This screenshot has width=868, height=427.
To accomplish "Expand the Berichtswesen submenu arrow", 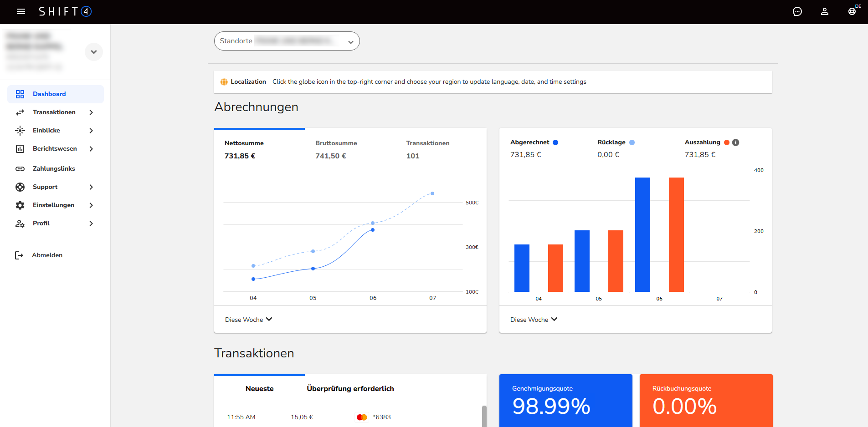I will [91, 149].
